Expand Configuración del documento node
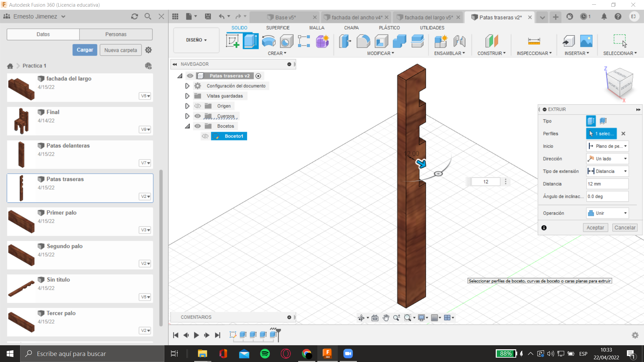The width and height of the screenshot is (644, 362). (187, 86)
